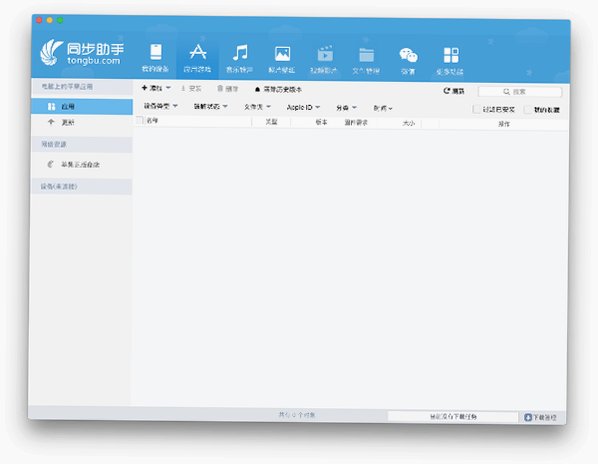Click the clear history versions button
Viewport: 598px width, 464px height.
click(x=278, y=90)
